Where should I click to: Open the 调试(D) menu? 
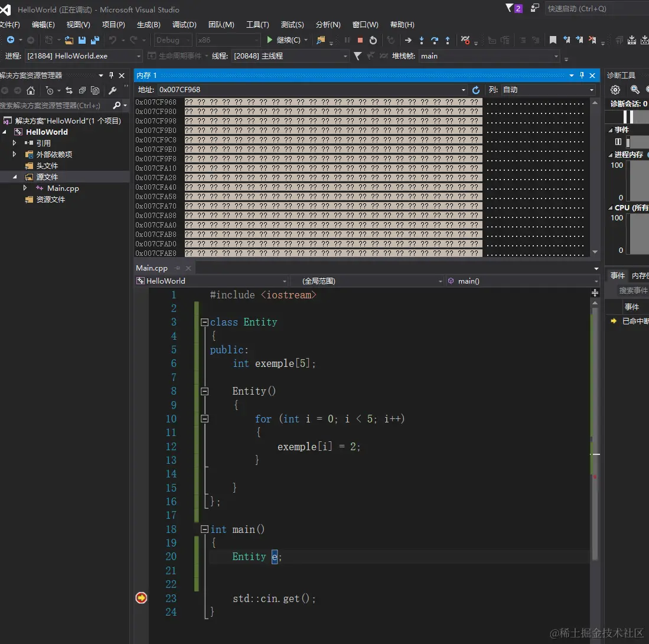tap(184, 25)
